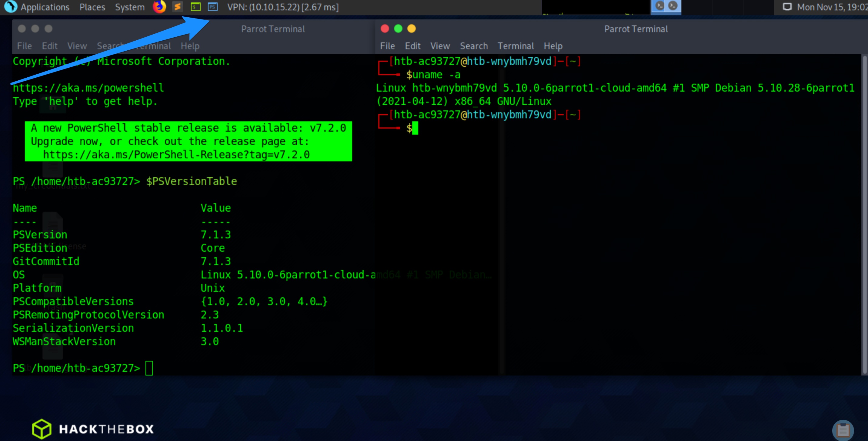Open the Places menu
Screen dimensions: 868x441
click(x=92, y=7)
